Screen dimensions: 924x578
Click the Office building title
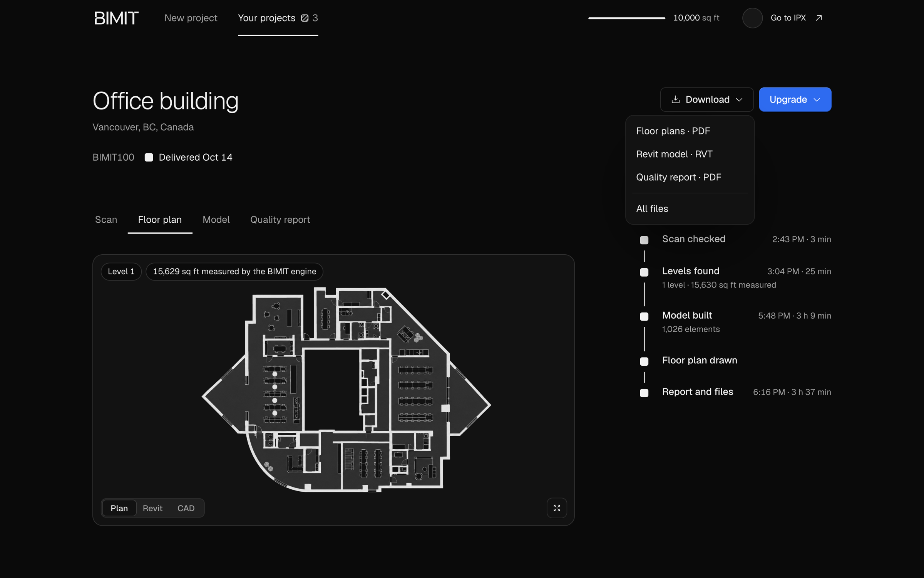coord(166,101)
